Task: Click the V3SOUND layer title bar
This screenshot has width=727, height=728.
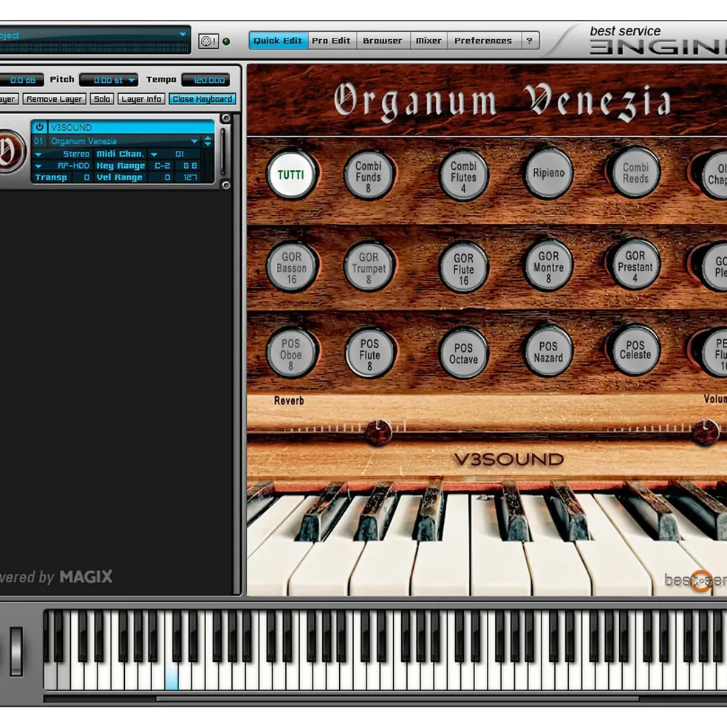Action: click(131, 126)
